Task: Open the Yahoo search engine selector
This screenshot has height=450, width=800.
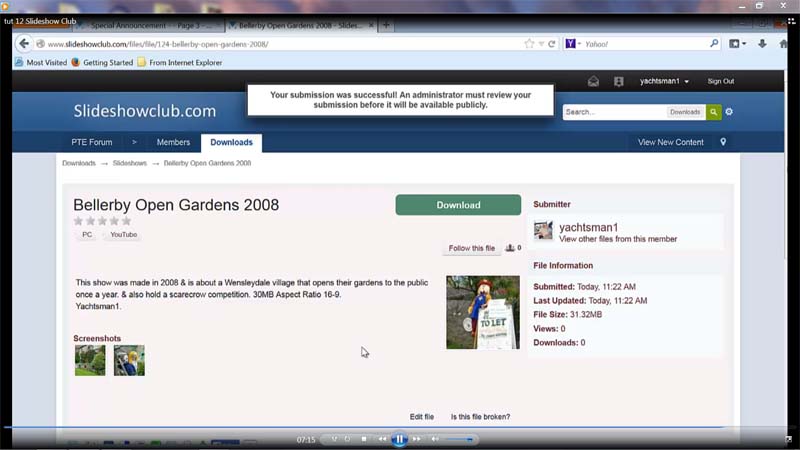Action: [573, 44]
